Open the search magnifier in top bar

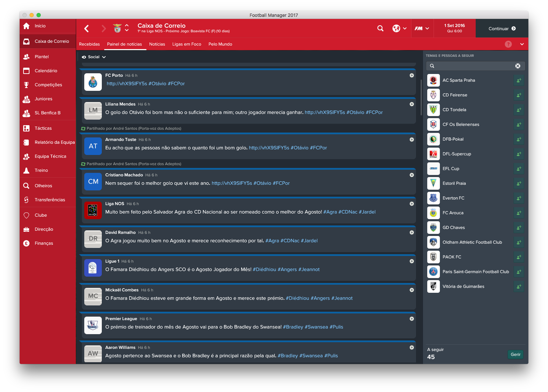tap(380, 28)
